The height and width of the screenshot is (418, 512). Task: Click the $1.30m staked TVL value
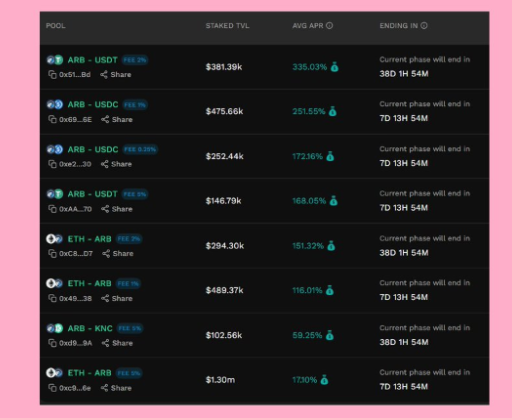point(220,380)
